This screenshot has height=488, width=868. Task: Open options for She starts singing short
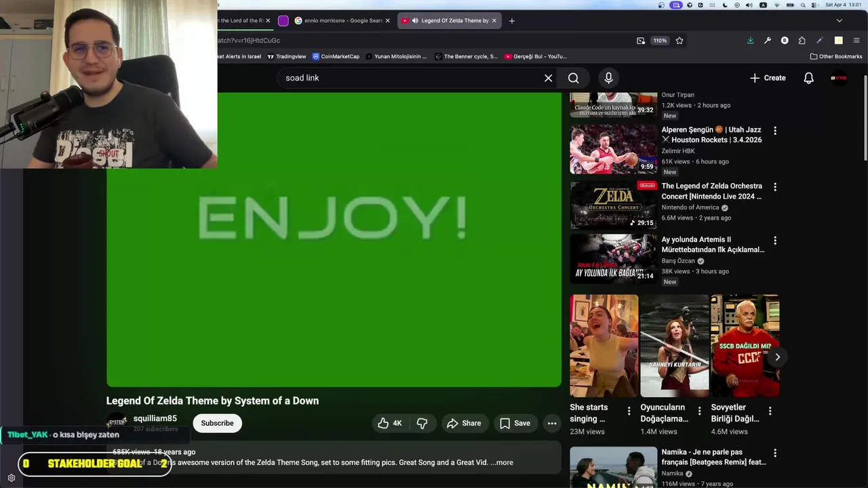coord(629,411)
